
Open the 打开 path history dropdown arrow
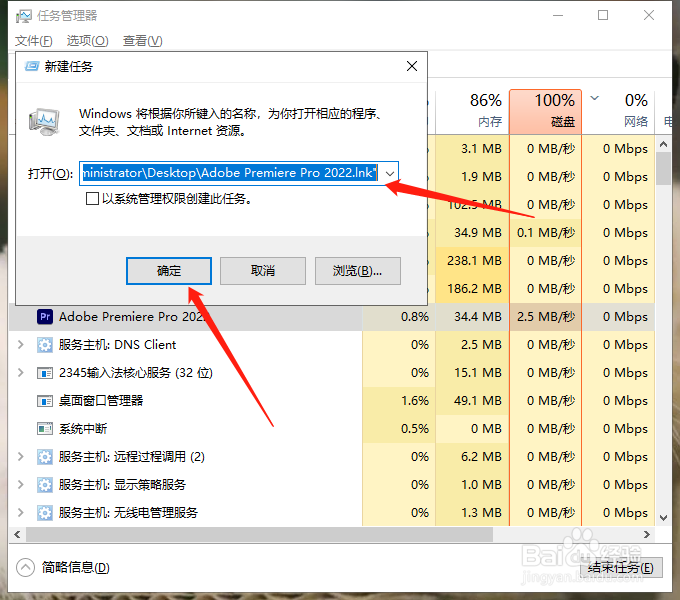click(390, 173)
